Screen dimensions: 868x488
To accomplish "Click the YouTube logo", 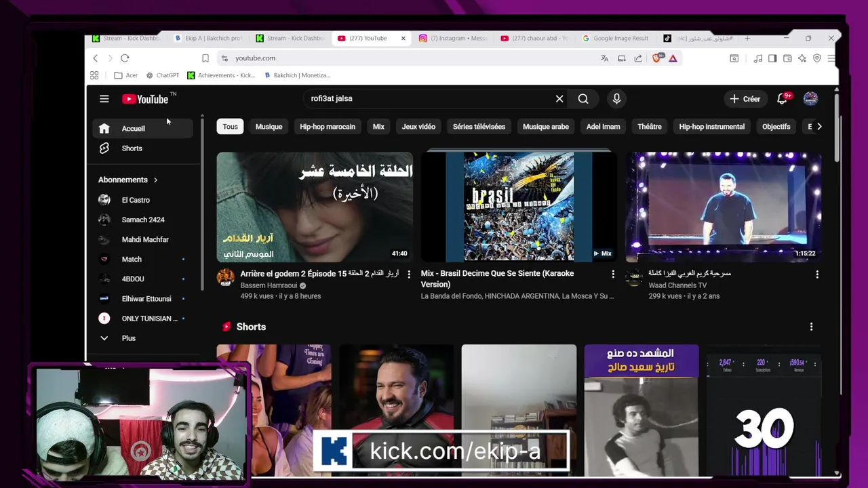I will pyautogui.click(x=145, y=99).
